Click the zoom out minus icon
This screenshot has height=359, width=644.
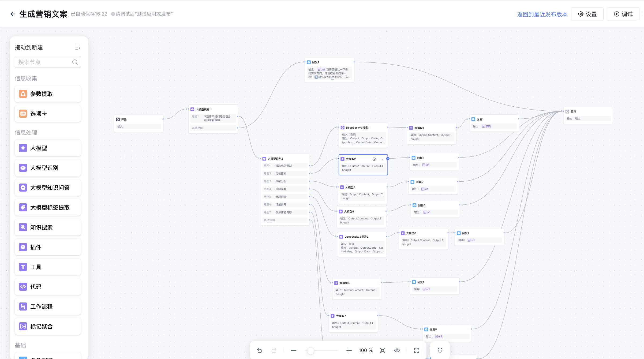coord(294,350)
